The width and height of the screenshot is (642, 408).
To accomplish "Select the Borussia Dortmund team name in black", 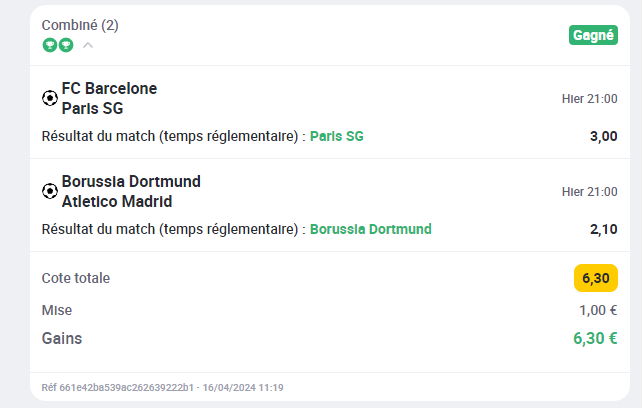I will pyautogui.click(x=131, y=181).
